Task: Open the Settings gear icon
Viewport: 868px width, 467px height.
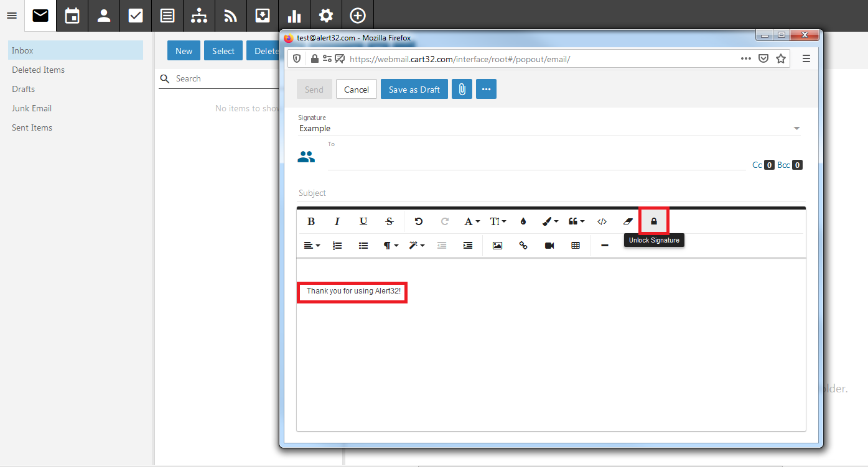Action: pyautogui.click(x=326, y=16)
